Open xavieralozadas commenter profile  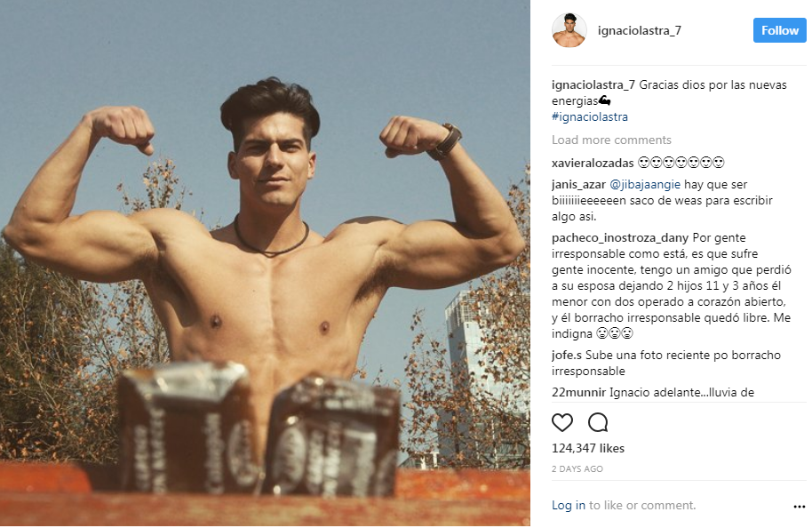(x=593, y=164)
